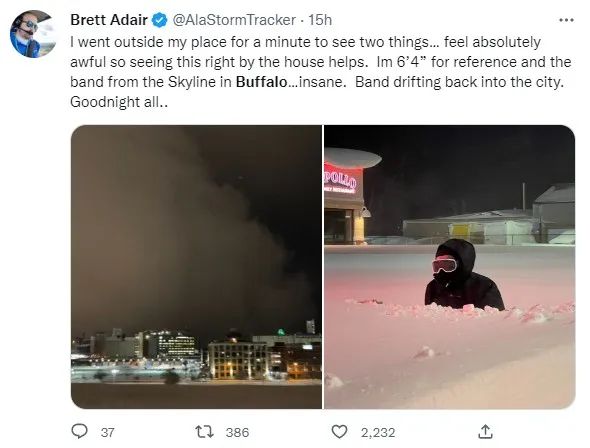The width and height of the screenshot is (590, 448).
Task: Click the goggled person in the snow photo
Action: (464, 275)
